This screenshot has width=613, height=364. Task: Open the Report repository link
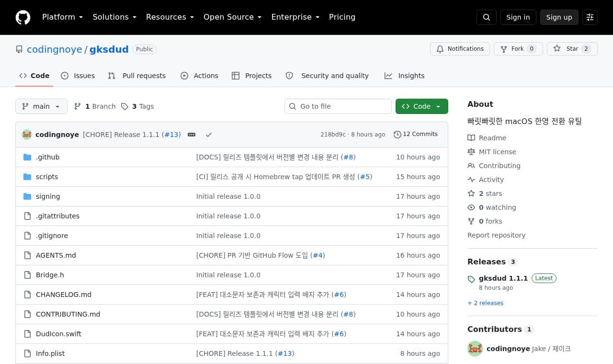point(496,235)
